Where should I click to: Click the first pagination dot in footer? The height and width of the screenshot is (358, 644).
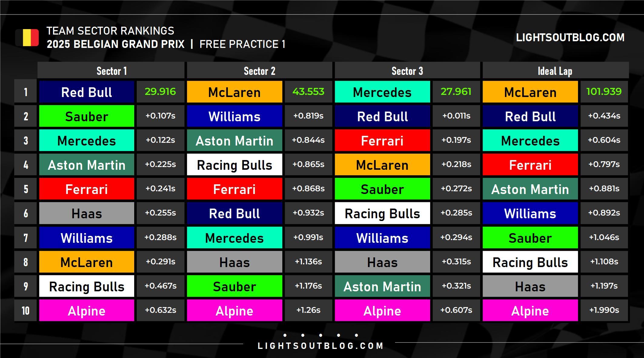(x=285, y=335)
